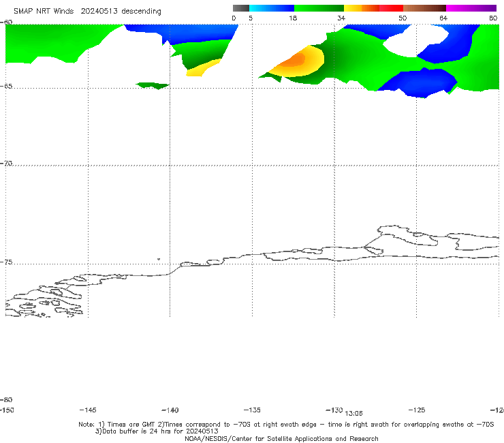The height and width of the screenshot is (443, 504).
Task: Click the '18' color scale label
Action: pyautogui.click(x=293, y=18)
